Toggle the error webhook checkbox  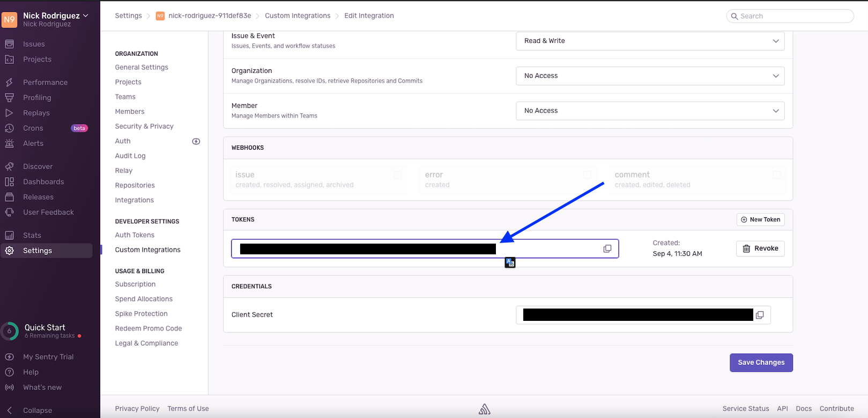click(587, 175)
